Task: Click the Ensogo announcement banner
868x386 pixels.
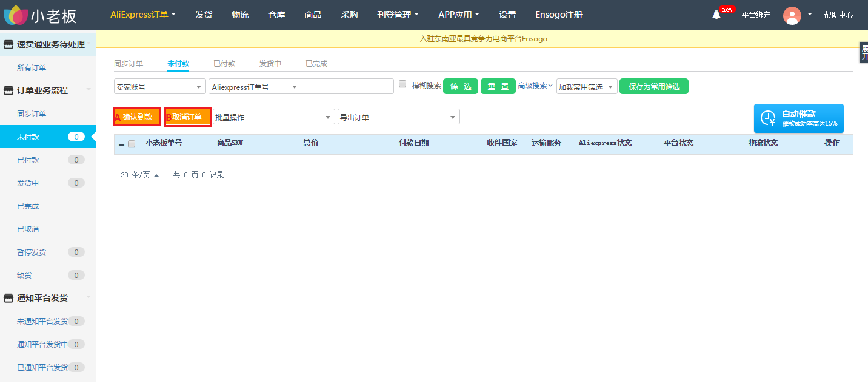Action: 483,39
